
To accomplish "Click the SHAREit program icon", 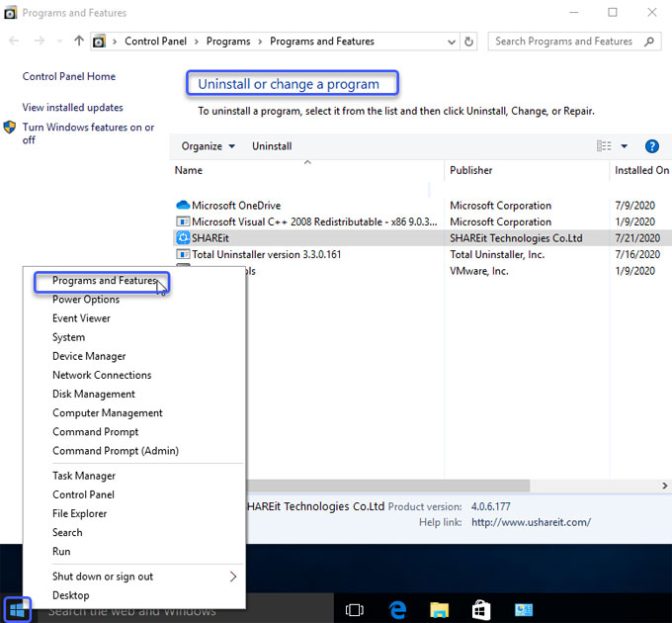I will (x=183, y=237).
